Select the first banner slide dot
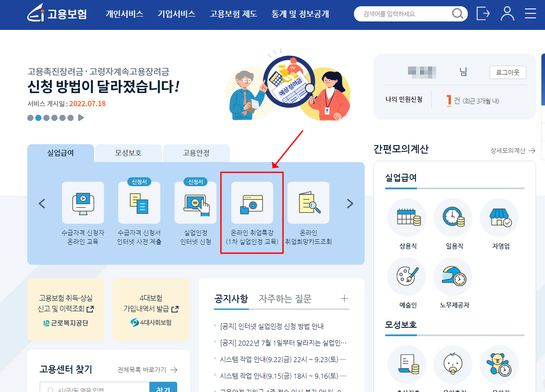 pyautogui.click(x=30, y=118)
